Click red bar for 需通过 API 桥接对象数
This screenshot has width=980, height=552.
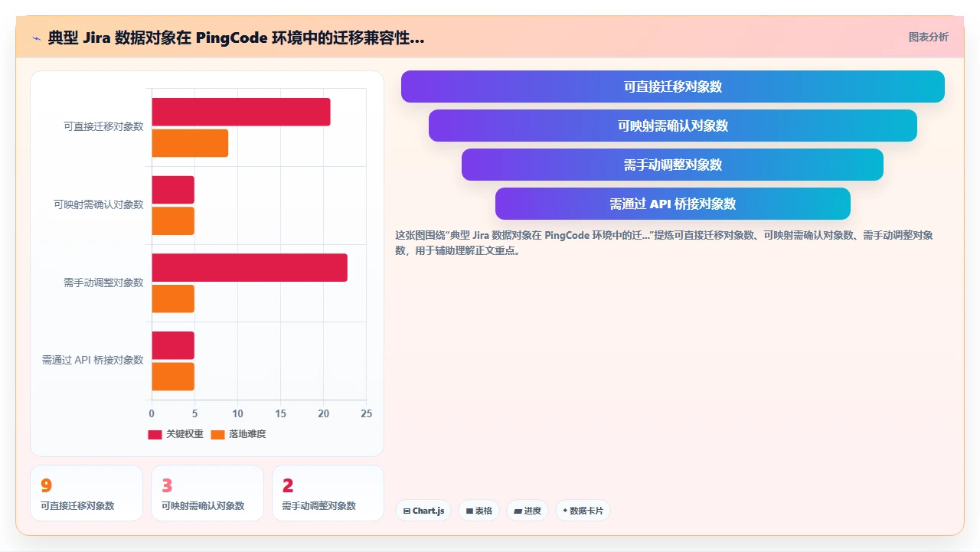173,345
